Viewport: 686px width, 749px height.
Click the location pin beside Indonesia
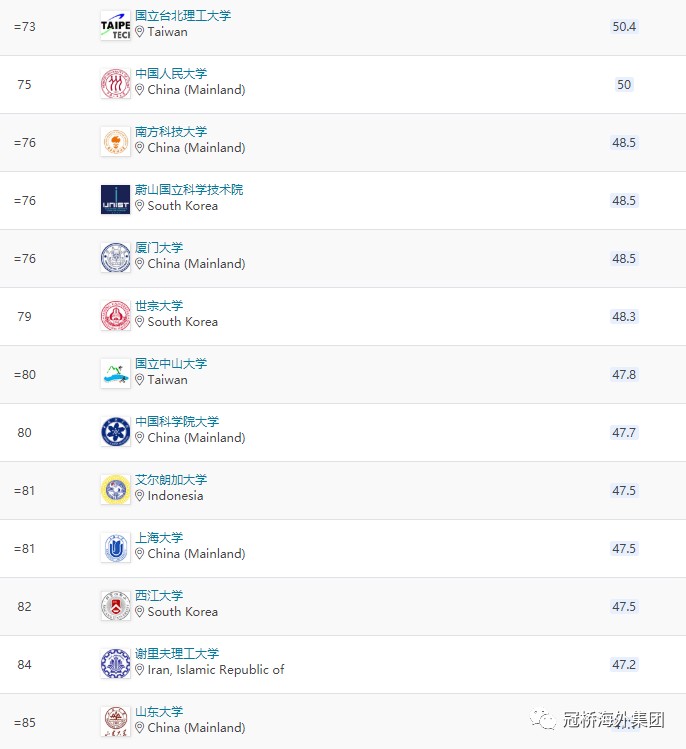click(139, 496)
